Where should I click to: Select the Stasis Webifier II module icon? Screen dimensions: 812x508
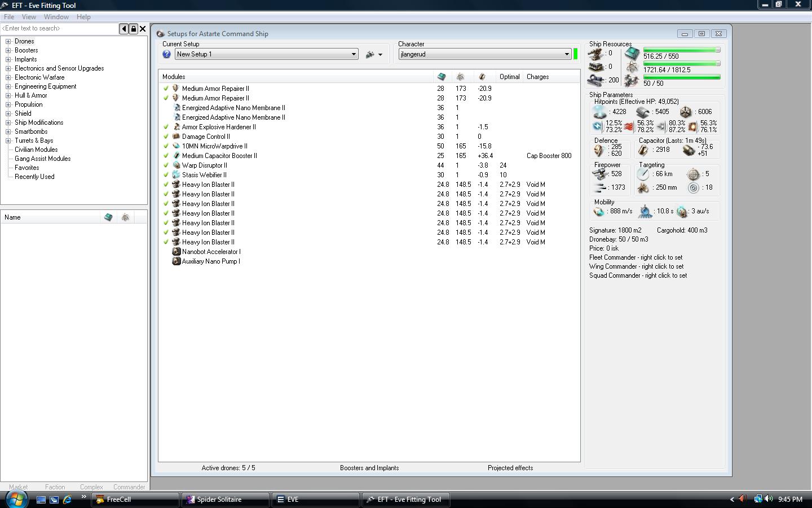[x=176, y=175]
